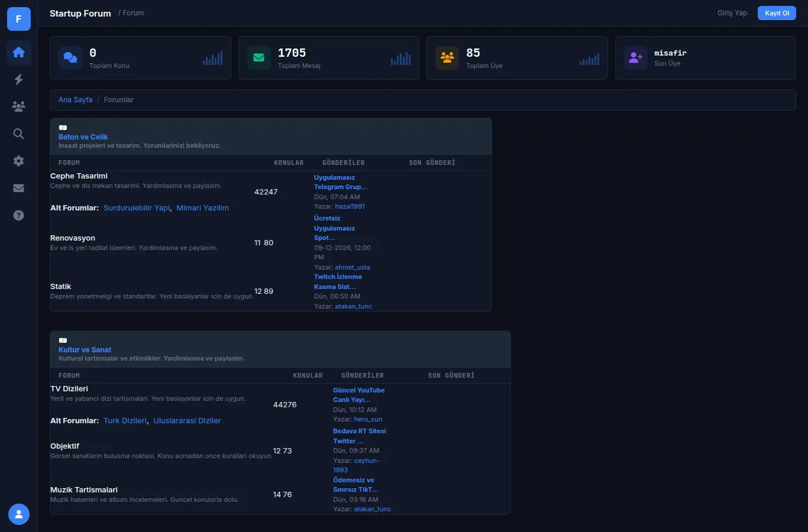Open the Giriş Yap login link
This screenshot has height=532, width=808.
click(732, 13)
